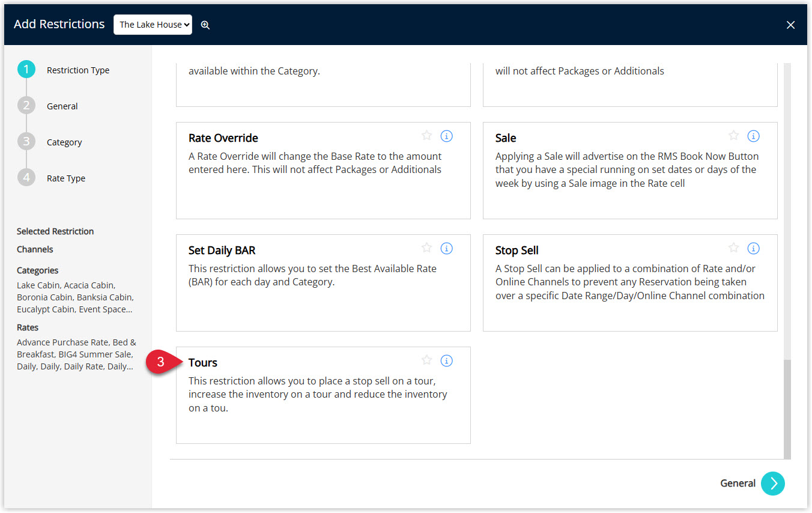812x513 pixels.
Task: Click the Selected Restriction heading
Action: pyautogui.click(x=55, y=231)
